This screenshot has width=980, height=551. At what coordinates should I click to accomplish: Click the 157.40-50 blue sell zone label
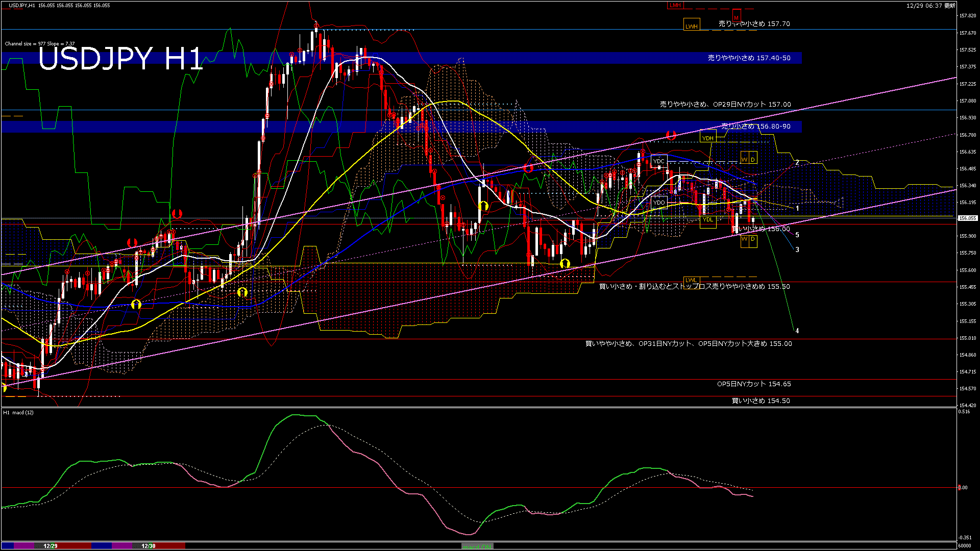pyautogui.click(x=749, y=58)
